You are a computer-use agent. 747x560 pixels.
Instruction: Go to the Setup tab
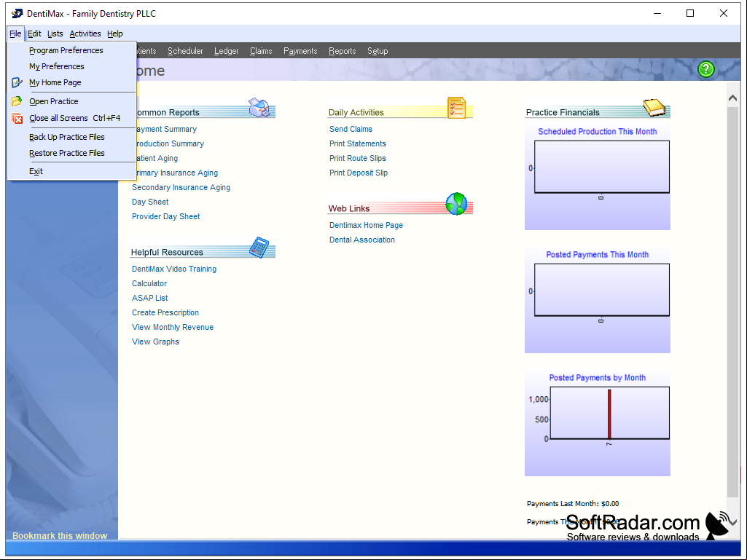[378, 51]
